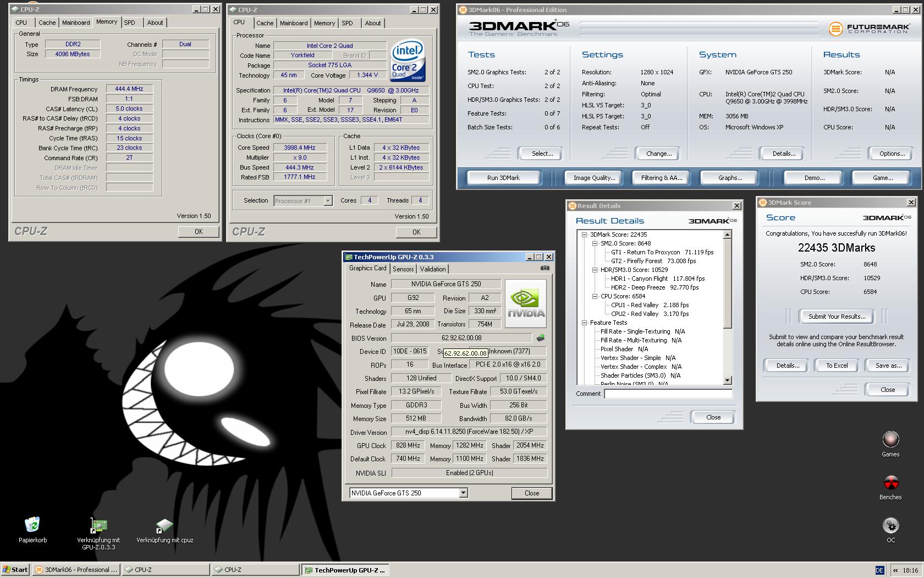
Task: Click the Intel Core 2 Quad logo
Action: click(408, 60)
